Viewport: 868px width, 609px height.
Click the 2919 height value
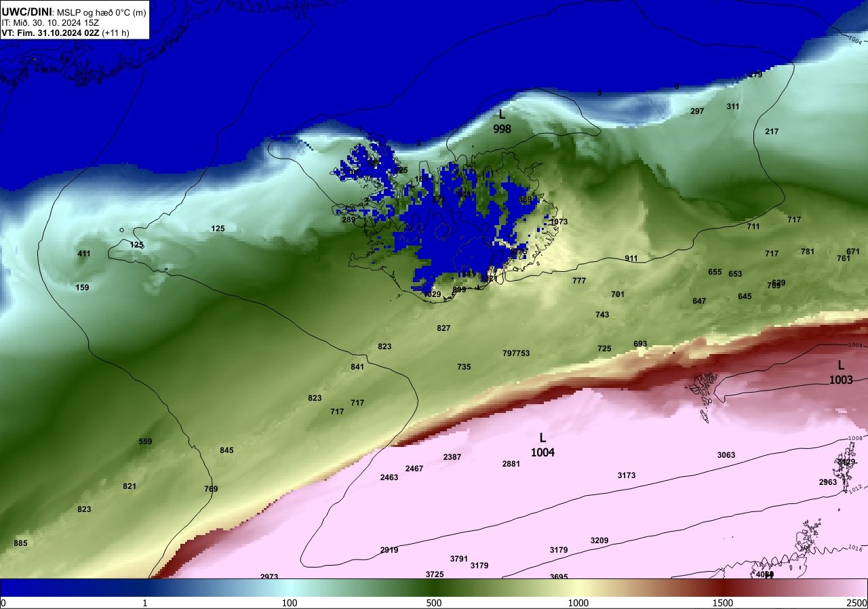point(389,550)
